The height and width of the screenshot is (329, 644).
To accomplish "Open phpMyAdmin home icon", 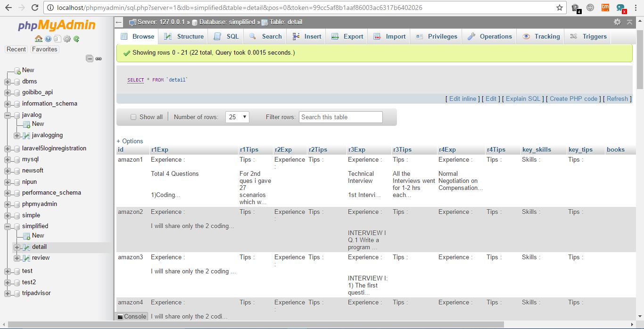I will point(39,39).
